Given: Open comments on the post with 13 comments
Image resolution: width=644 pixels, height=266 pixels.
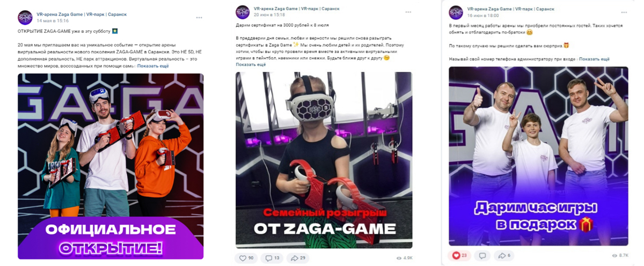Looking at the screenshot, I should pyautogui.click(x=272, y=258).
